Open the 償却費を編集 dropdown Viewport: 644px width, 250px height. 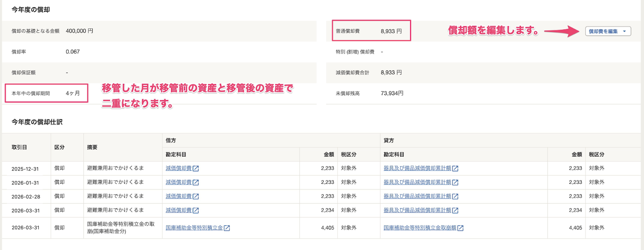point(608,31)
